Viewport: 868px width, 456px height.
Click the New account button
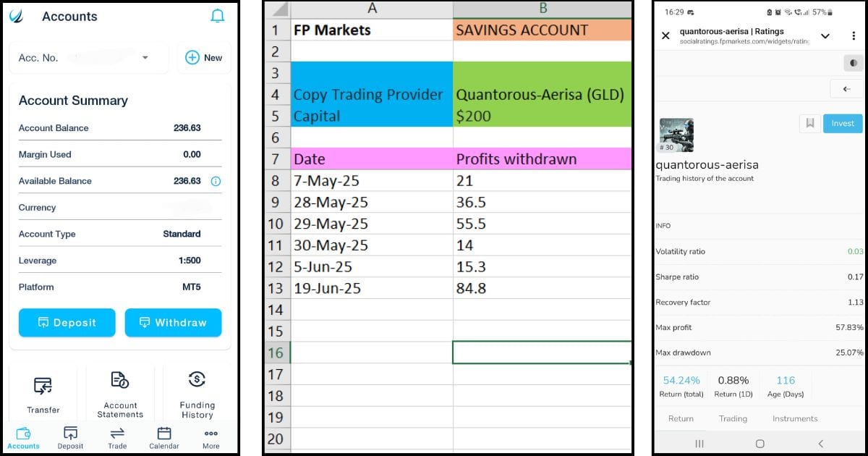pos(204,58)
